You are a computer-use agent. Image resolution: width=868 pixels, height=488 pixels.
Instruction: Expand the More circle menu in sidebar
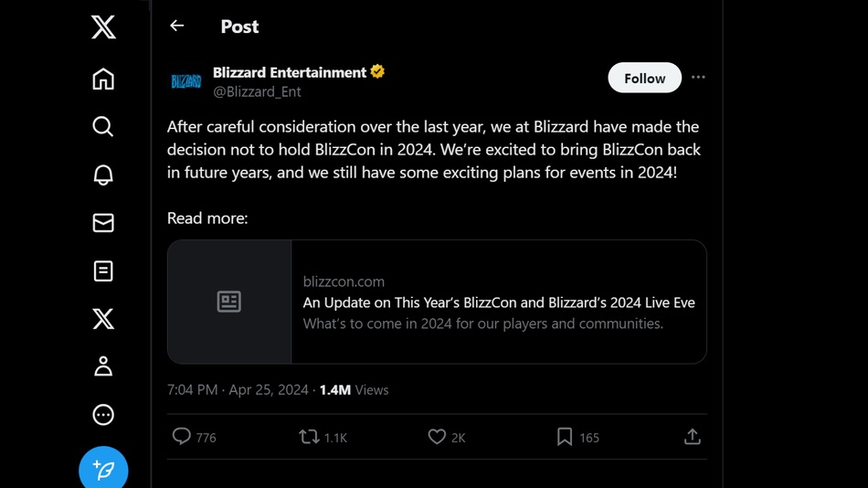coord(103,415)
